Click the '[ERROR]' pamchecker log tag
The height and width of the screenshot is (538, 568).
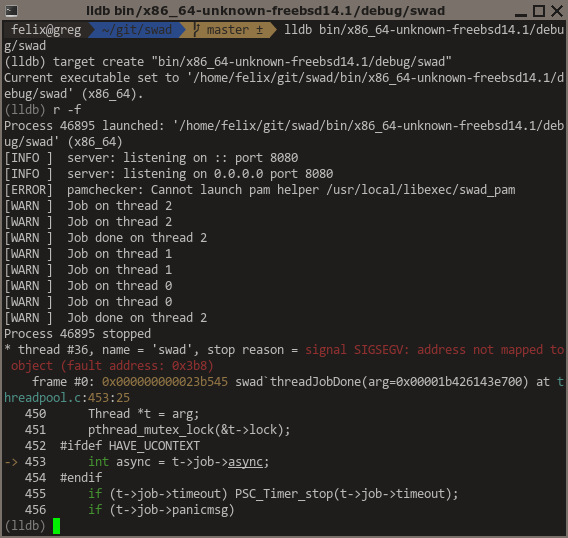(28, 190)
